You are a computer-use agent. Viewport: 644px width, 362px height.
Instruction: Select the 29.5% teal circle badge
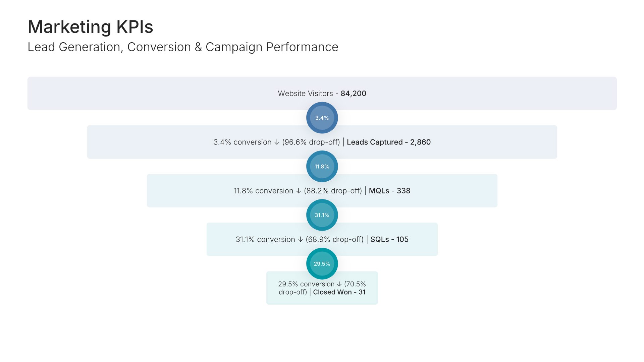pos(322,263)
